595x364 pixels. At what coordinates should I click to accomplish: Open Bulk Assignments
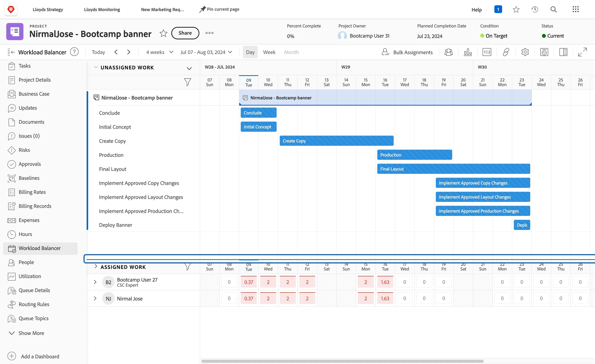407,52
